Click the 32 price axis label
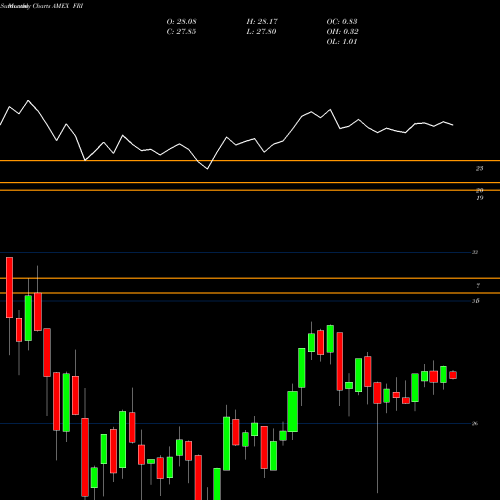The image size is (500, 500). pyautogui.click(x=475, y=252)
